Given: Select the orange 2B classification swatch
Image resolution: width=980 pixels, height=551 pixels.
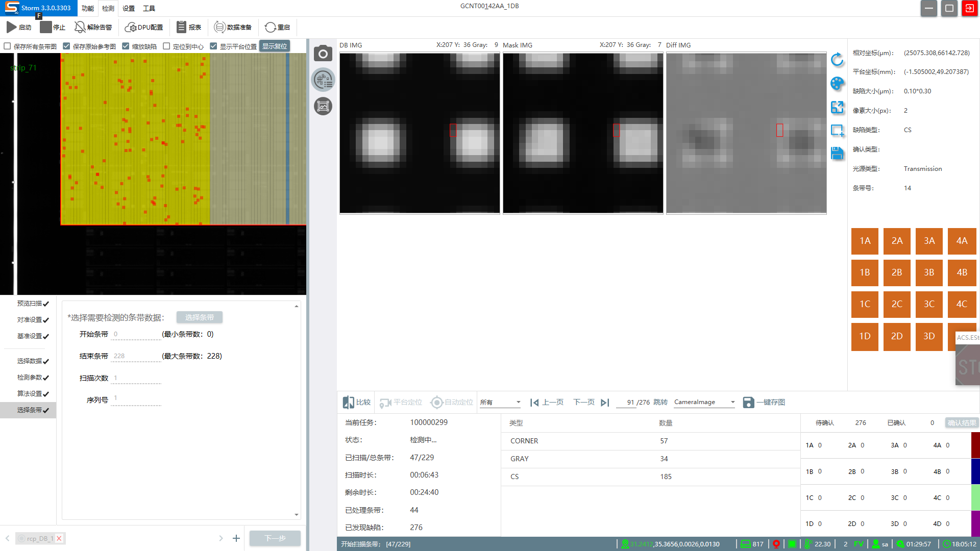Looking at the screenshot, I should pyautogui.click(x=897, y=272).
